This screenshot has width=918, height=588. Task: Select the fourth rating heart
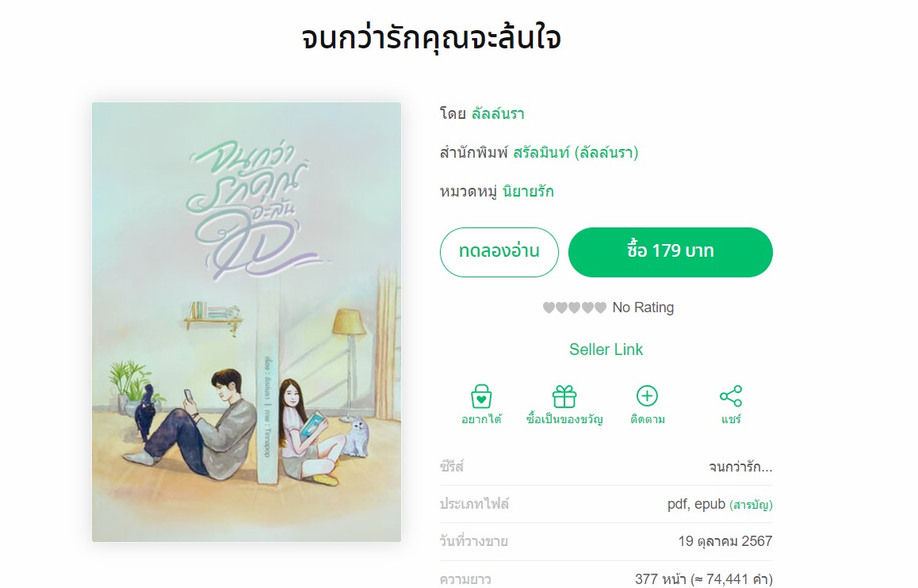coord(587,307)
